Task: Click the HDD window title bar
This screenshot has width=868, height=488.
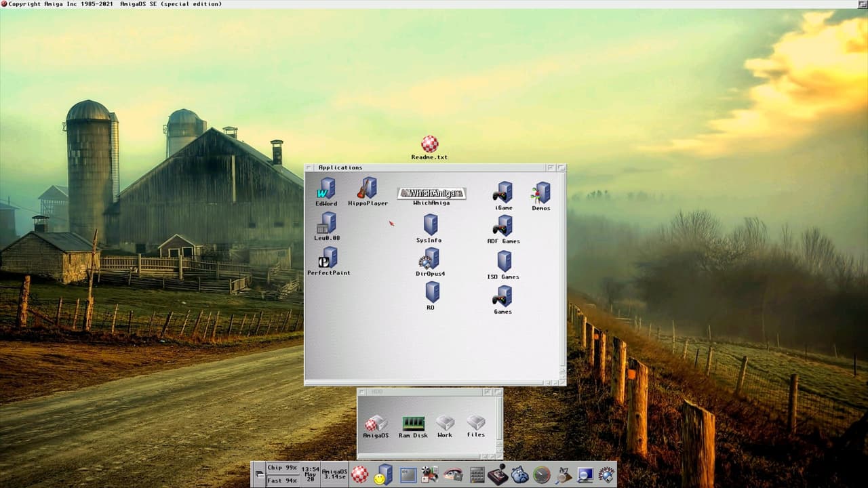Action: (424, 392)
